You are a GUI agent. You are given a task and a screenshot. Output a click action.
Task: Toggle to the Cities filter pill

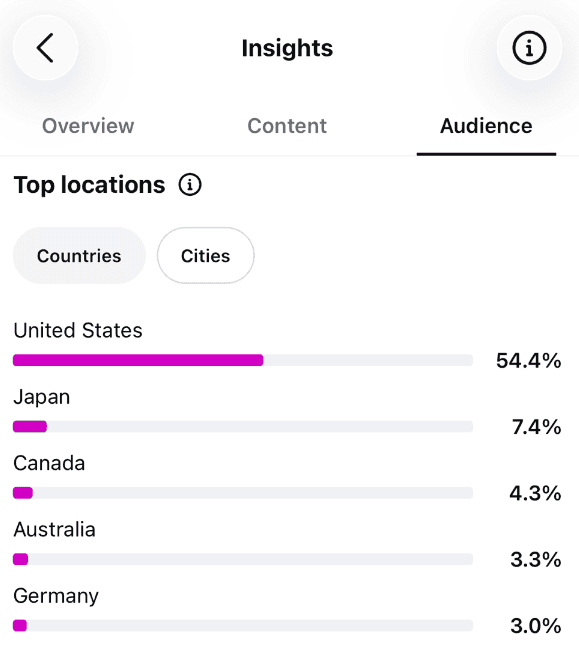[206, 255]
